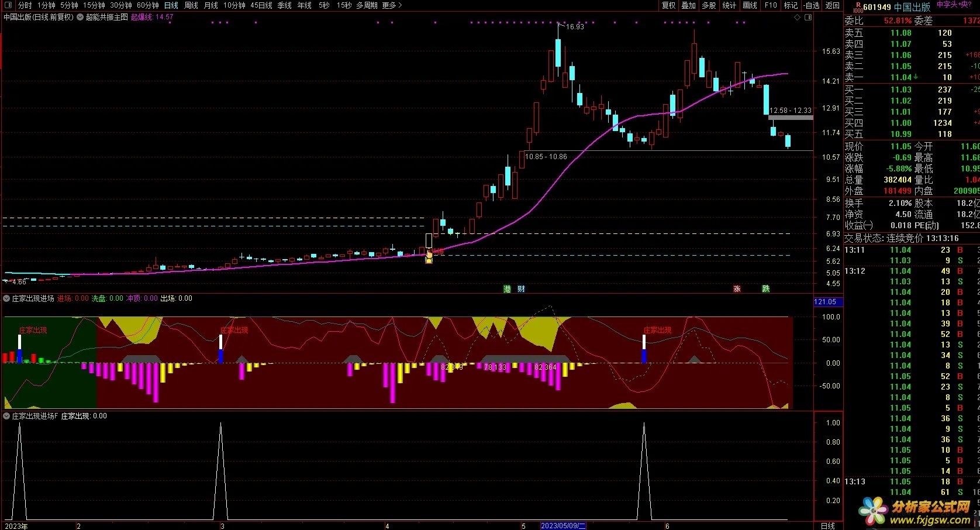Click the red 涨 marker icon
The width and height of the screenshot is (980, 530).
tap(737, 289)
